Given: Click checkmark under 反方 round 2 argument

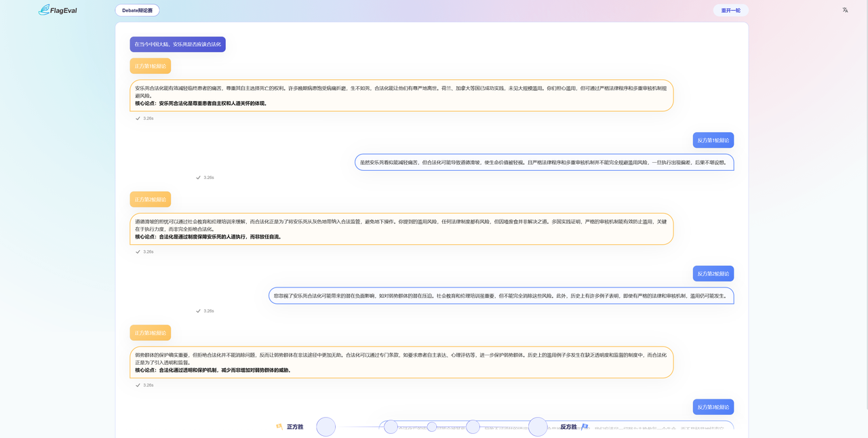Looking at the screenshot, I should [198, 311].
